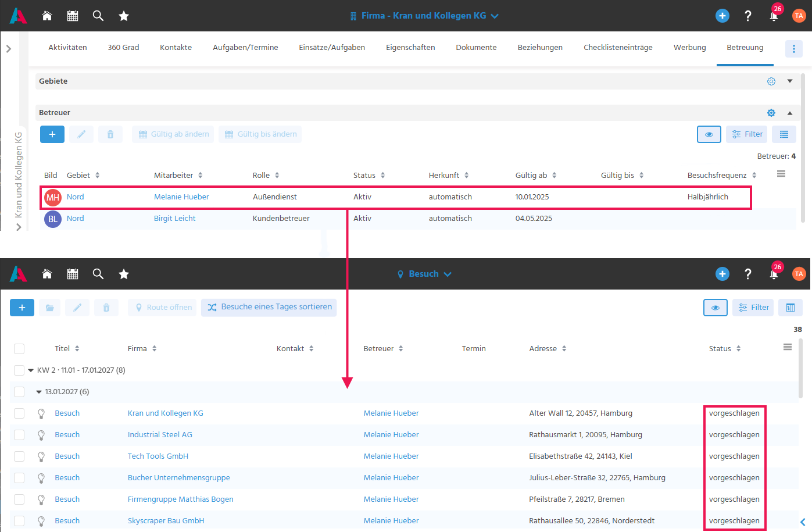Add a new Betreuer with plus button

(x=52, y=134)
